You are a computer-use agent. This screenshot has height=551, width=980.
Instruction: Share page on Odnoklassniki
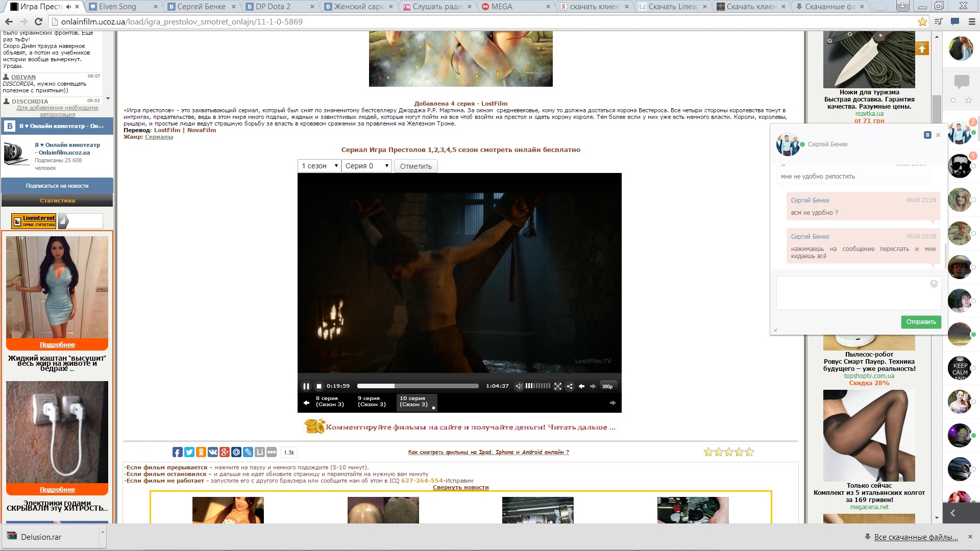(x=201, y=452)
